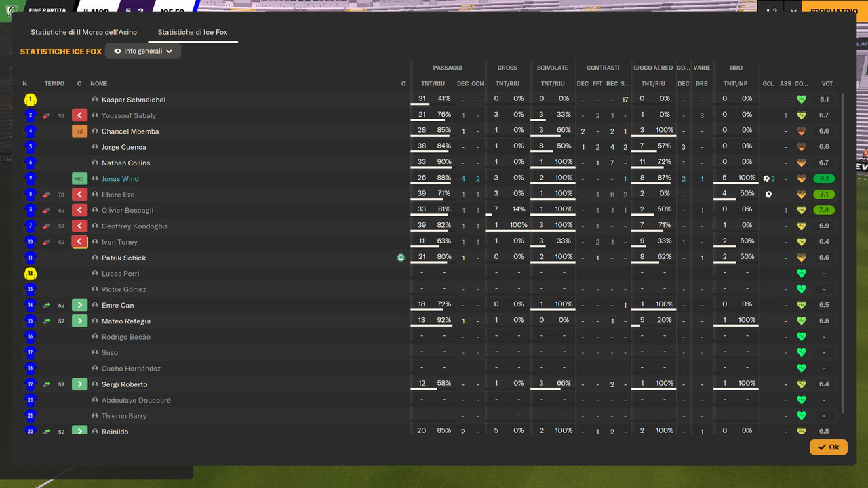The width and height of the screenshot is (868, 488).
Task: Click Olivier Boscagli's 7.4 rating badge
Action: click(x=824, y=211)
